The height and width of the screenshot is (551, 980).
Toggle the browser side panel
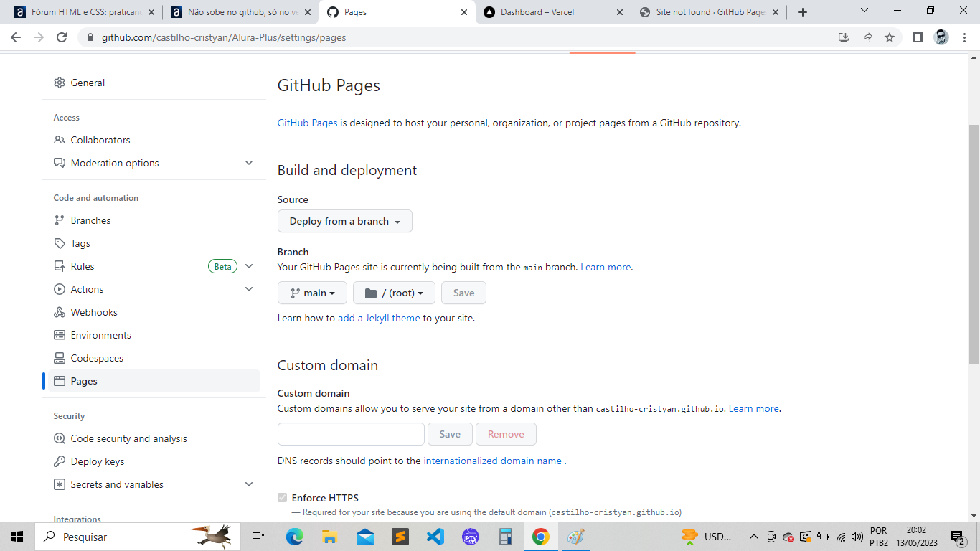(x=918, y=37)
